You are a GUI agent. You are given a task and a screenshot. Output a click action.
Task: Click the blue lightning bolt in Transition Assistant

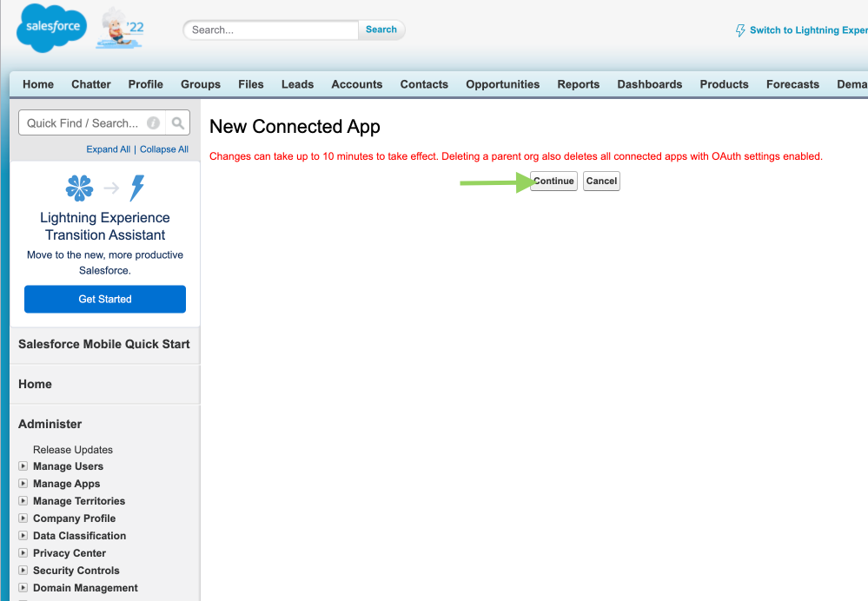coord(137,188)
